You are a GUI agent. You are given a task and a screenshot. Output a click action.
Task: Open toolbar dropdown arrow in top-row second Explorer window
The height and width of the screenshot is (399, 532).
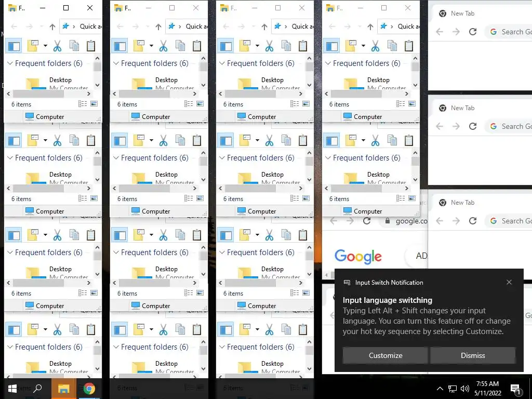(x=151, y=46)
